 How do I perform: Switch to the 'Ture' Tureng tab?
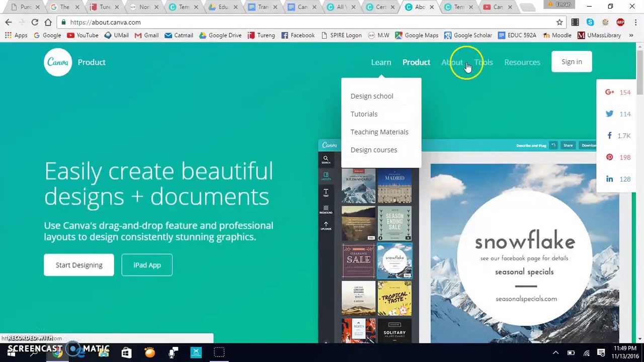(105, 7)
